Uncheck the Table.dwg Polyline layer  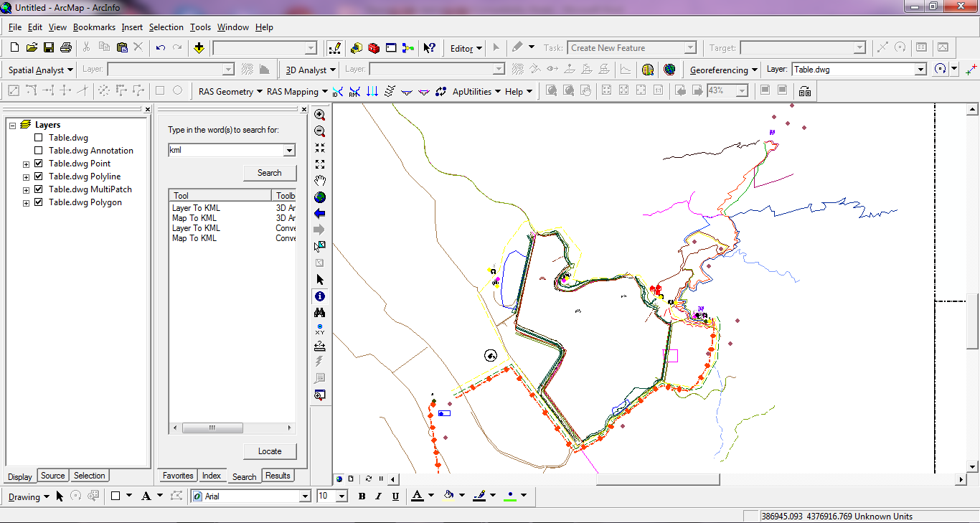point(39,176)
